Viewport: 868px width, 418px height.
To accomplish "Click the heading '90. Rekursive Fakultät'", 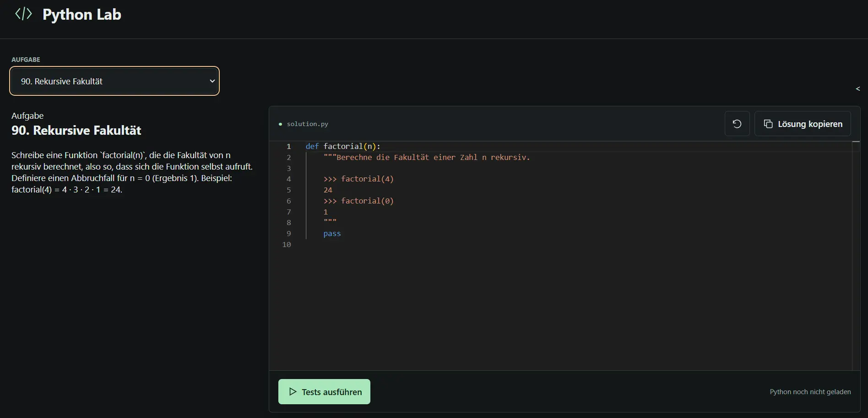I will 76,130.
